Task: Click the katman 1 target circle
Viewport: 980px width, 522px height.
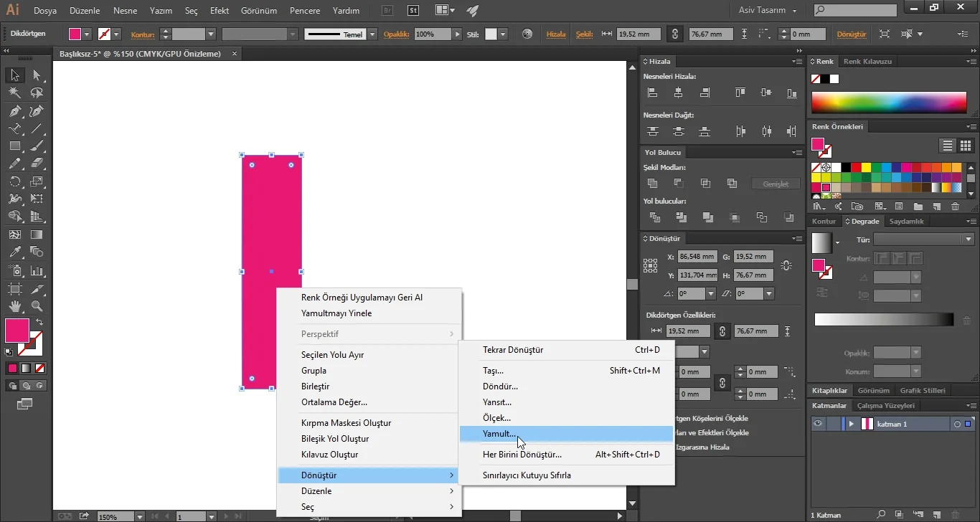Action: coord(957,424)
